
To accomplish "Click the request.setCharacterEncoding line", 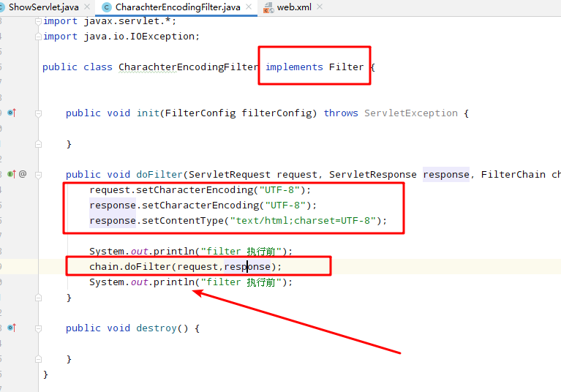I will [x=200, y=190].
